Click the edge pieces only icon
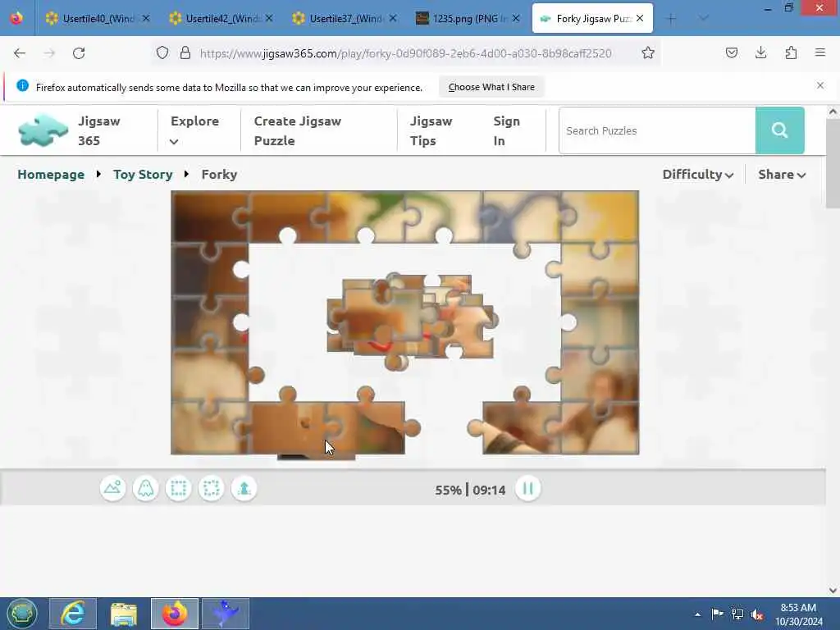The height and width of the screenshot is (630, 840). 178,489
